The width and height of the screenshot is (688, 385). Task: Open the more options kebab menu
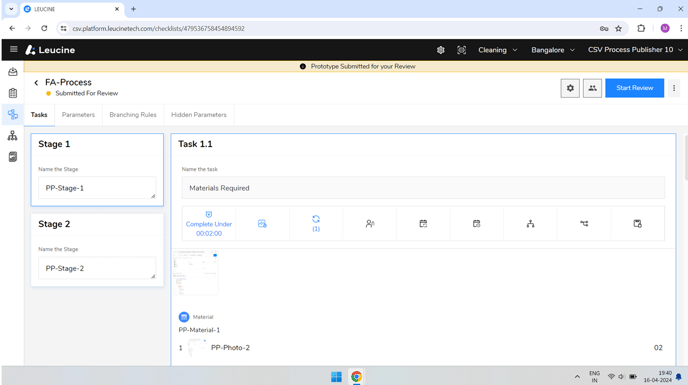[674, 88]
